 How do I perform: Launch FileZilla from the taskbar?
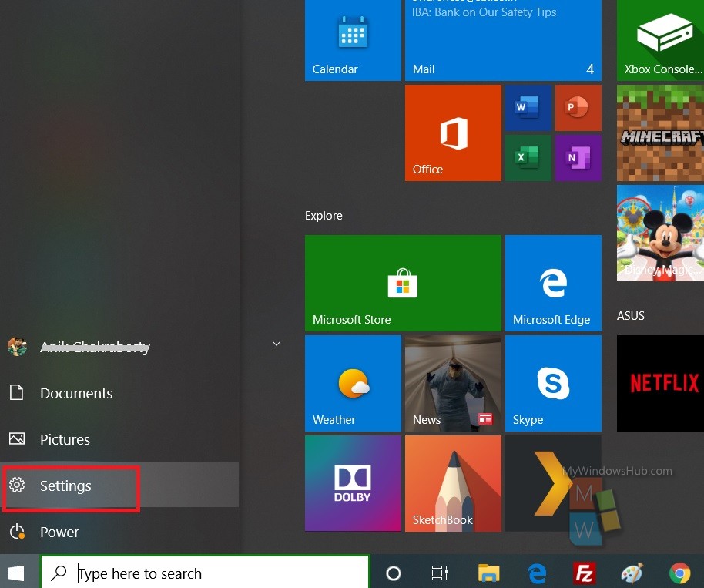coord(585,573)
